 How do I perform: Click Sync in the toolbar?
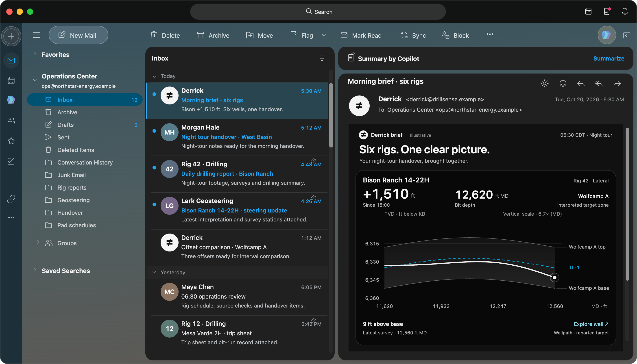coord(413,35)
